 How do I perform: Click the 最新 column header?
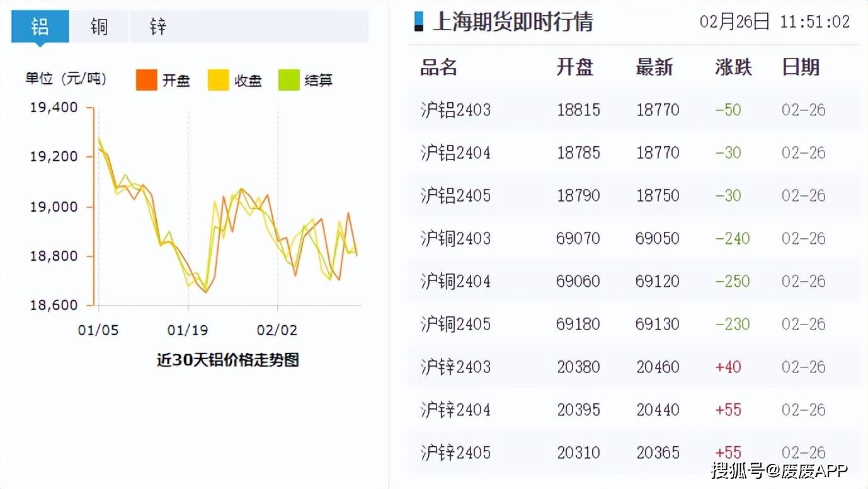[x=654, y=67]
